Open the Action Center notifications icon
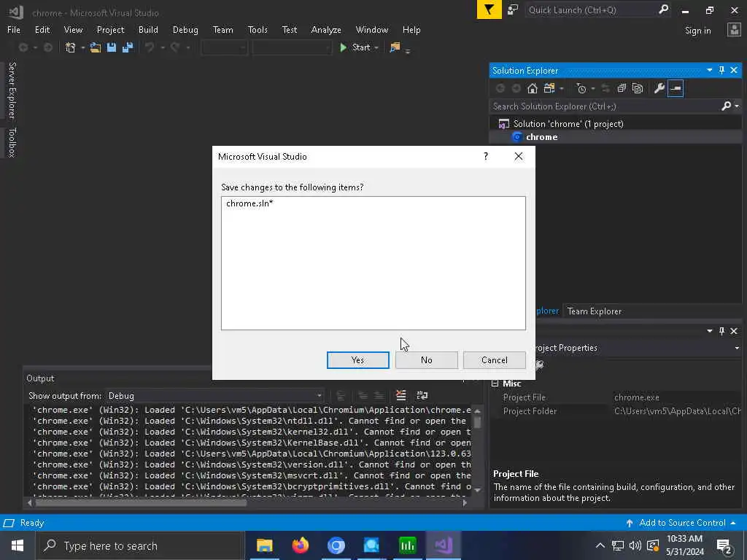Viewport: 747px width, 560px height. click(x=724, y=545)
